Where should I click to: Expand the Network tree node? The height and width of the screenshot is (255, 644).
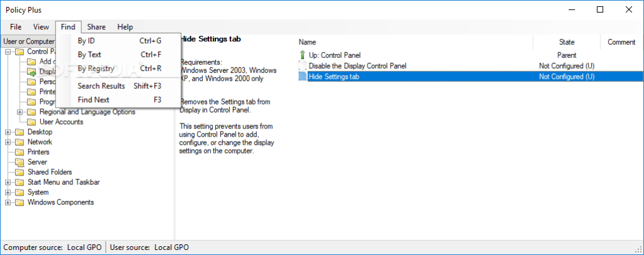[8, 142]
